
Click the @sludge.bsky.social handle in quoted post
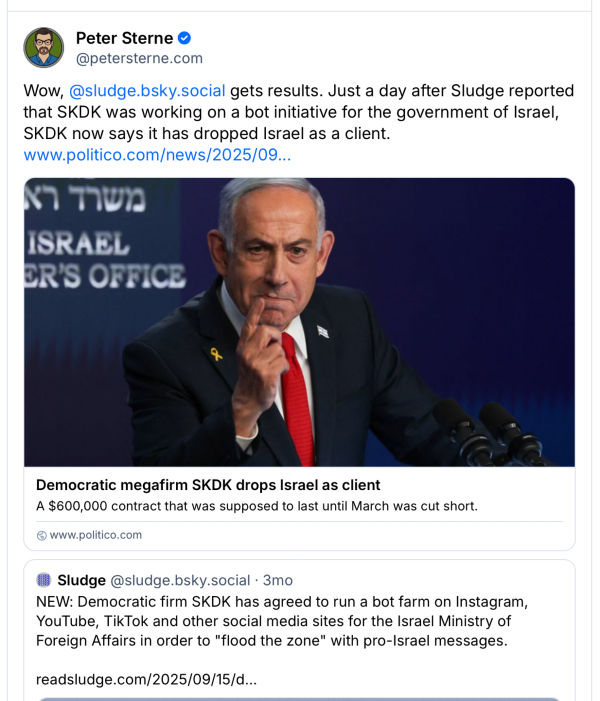click(180, 580)
